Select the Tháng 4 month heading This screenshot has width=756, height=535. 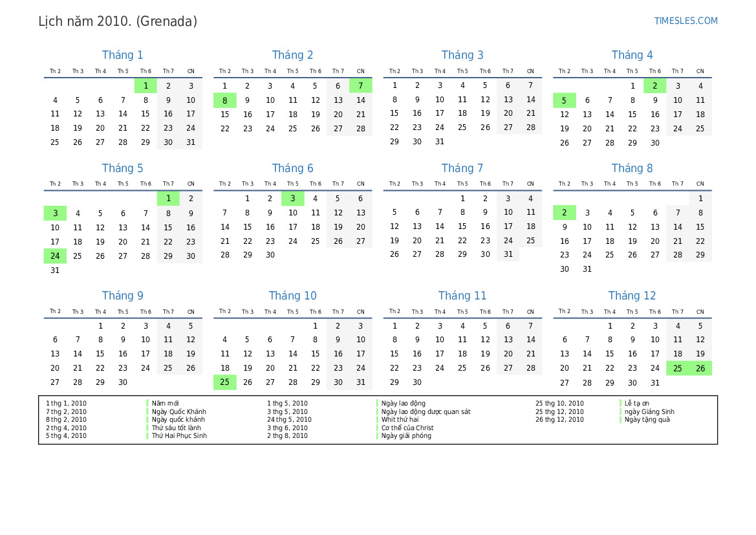632,55
